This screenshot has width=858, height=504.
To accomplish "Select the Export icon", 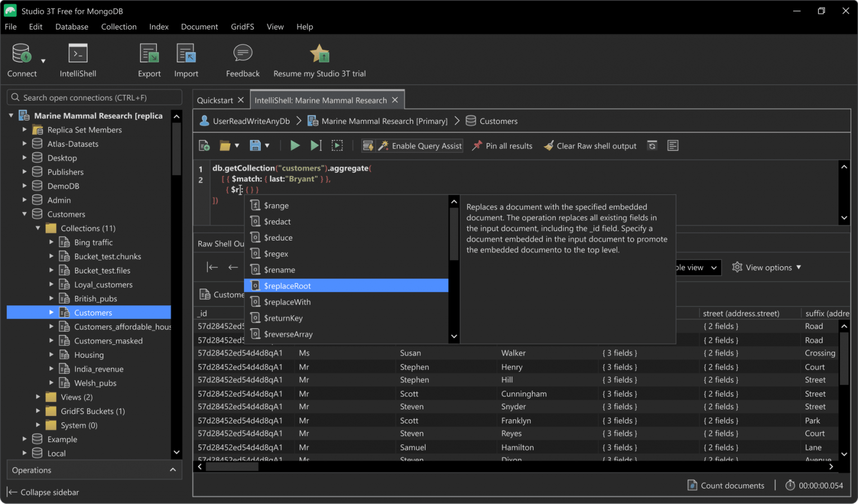I will (x=149, y=59).
